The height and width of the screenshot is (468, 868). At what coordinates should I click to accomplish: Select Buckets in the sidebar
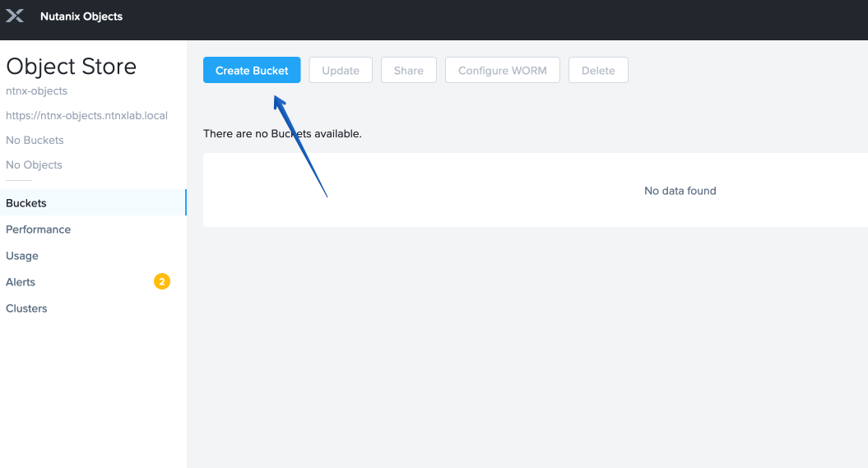click(93, 203)
